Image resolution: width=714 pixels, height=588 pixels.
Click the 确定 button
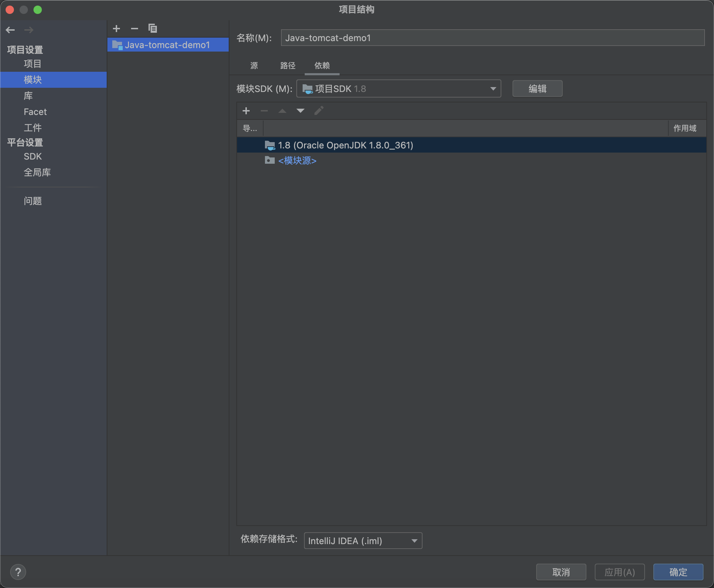coord(678,572)
